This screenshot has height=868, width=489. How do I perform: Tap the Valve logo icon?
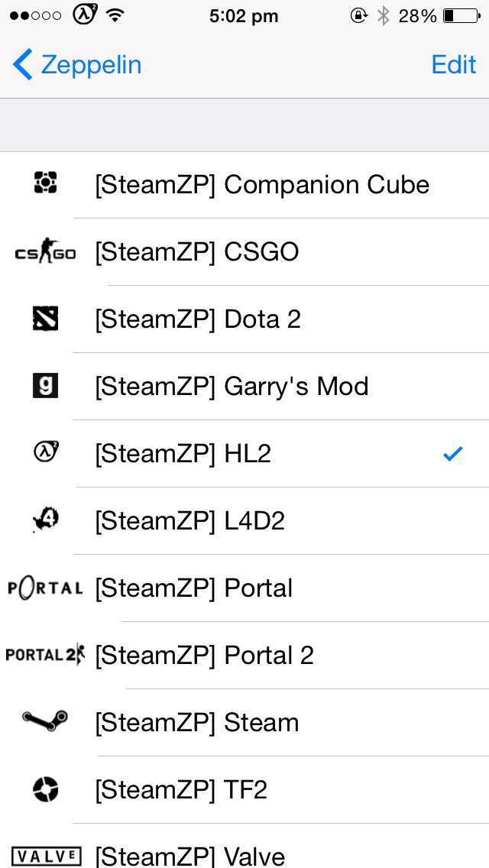tap(47, 857)
